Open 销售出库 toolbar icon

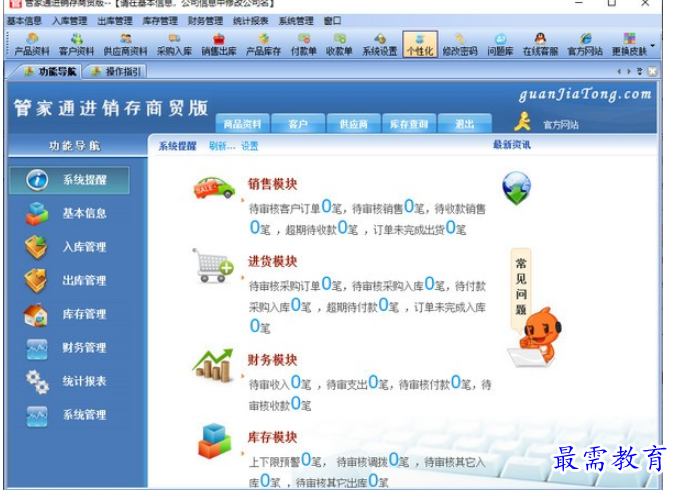tap(219, 45)
